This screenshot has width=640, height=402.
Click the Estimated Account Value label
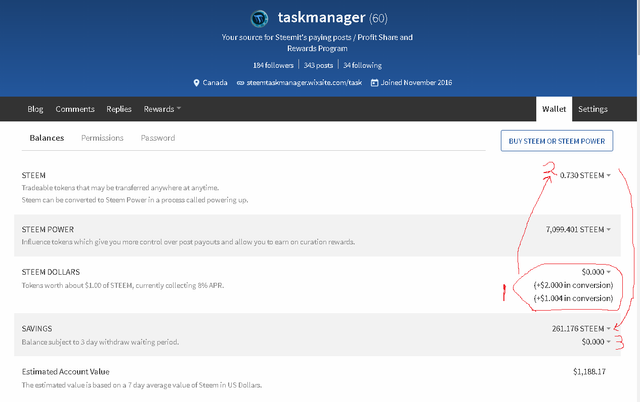click(x=65, y=372)
